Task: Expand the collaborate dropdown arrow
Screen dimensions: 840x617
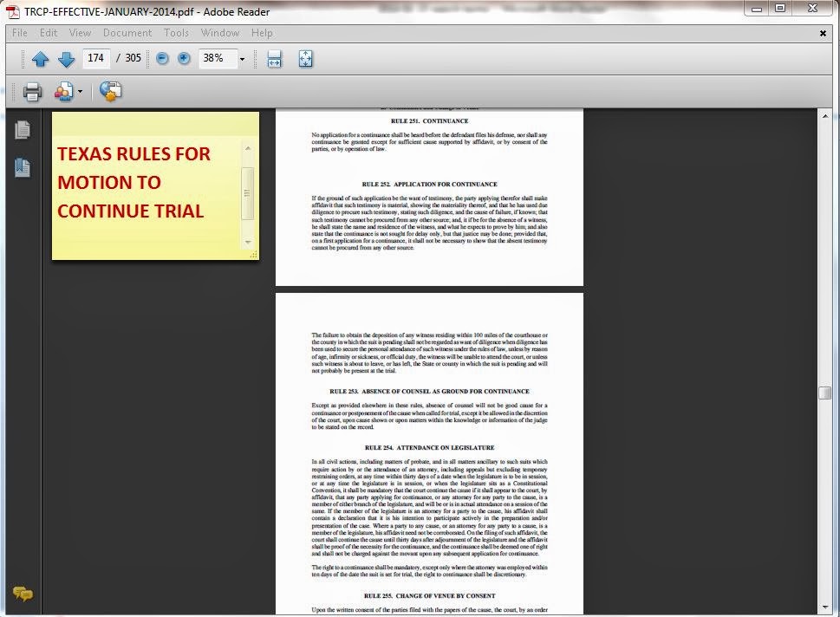Action: tap(80, 92)
